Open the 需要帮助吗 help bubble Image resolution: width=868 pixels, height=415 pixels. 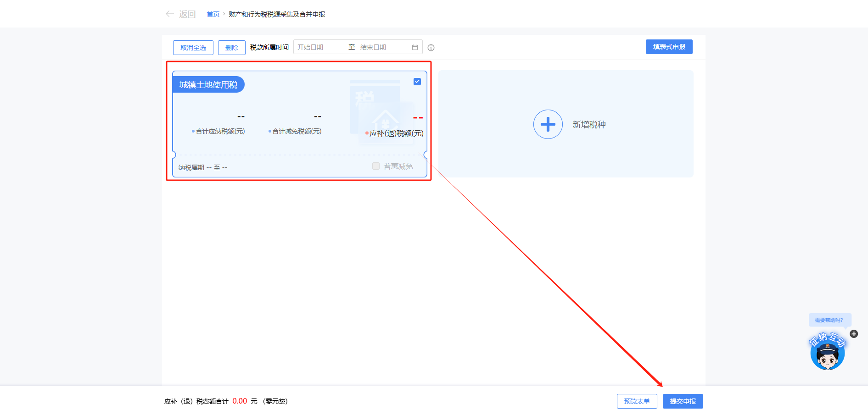(x=829, y=320)
